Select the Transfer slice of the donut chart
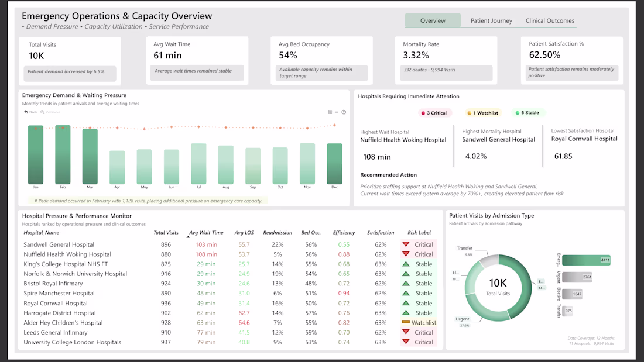 coord(488,261)
